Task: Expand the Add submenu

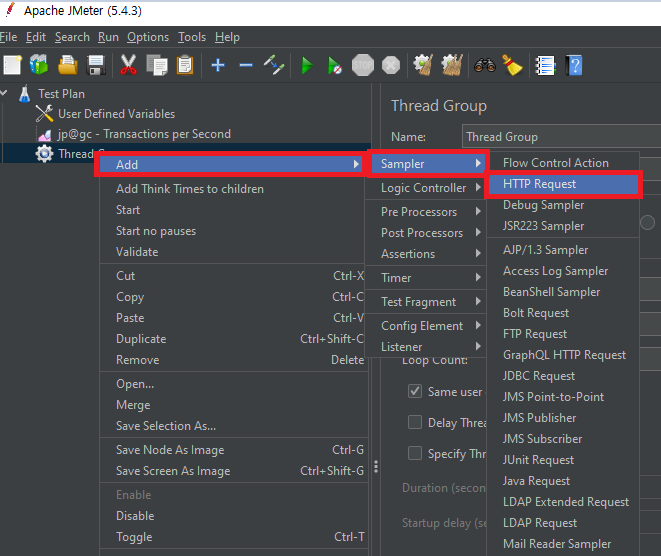Action: (231, 164)
